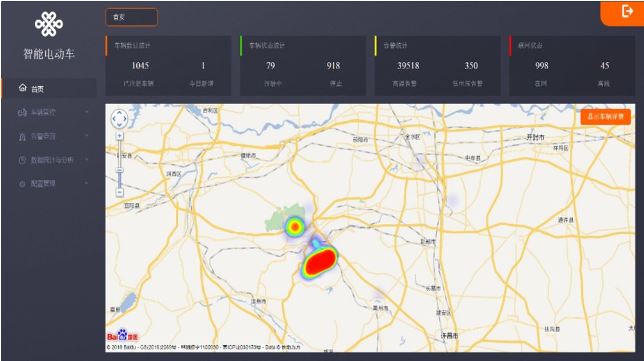The height and width of the screenshot is (361, 644).
Task: Click the large red heatmap hotspot
Action: 320,262
